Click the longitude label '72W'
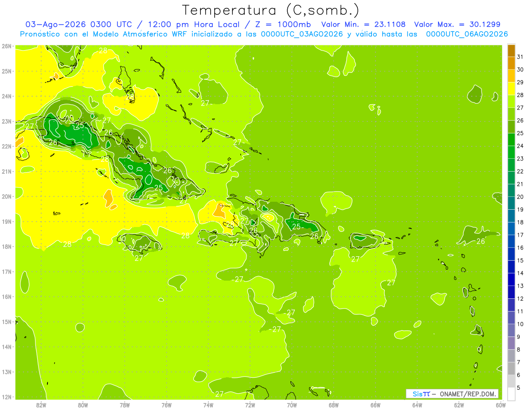 [250, 405]
